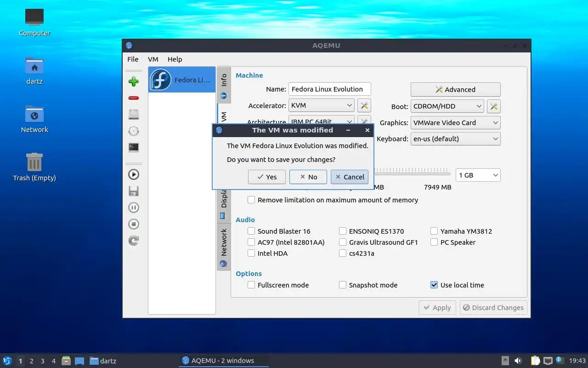588x368 pixels.
Task: Enable PC Speaker checkbox
Action: [434, 242]
